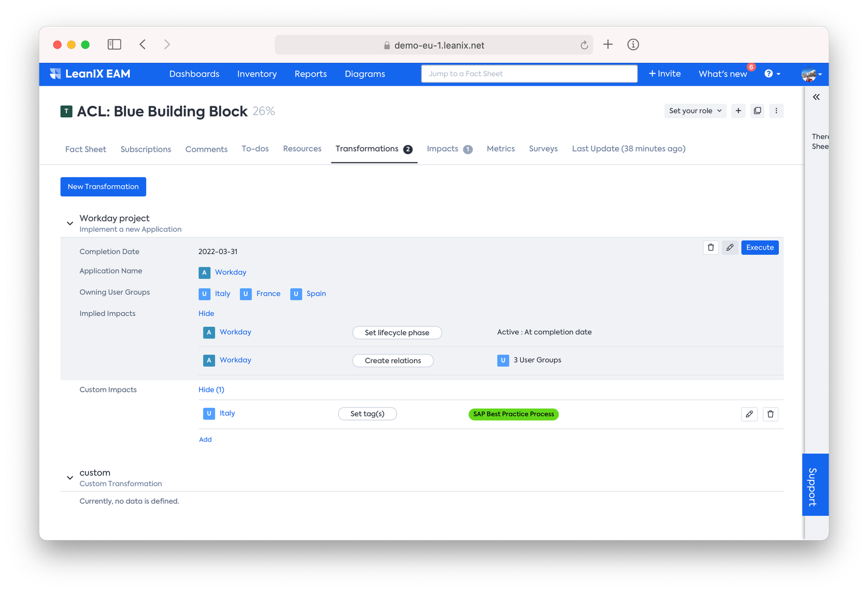Click the copy fact sheet icon

757,111
